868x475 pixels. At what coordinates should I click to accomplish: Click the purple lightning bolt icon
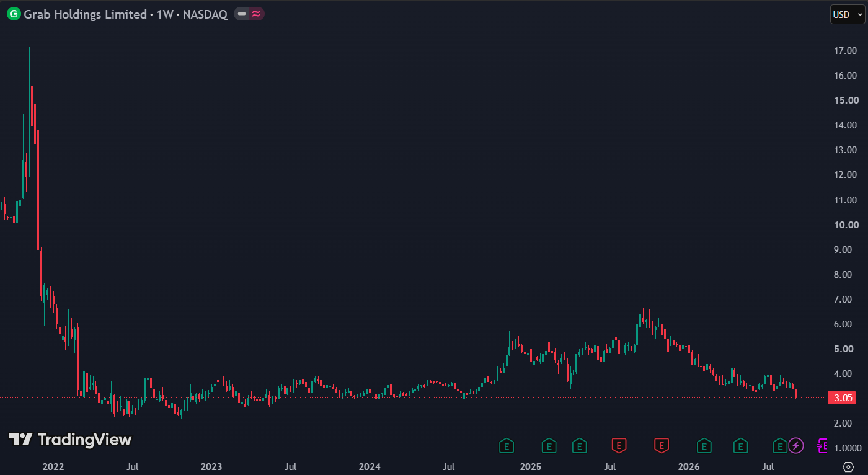[795, 445]
